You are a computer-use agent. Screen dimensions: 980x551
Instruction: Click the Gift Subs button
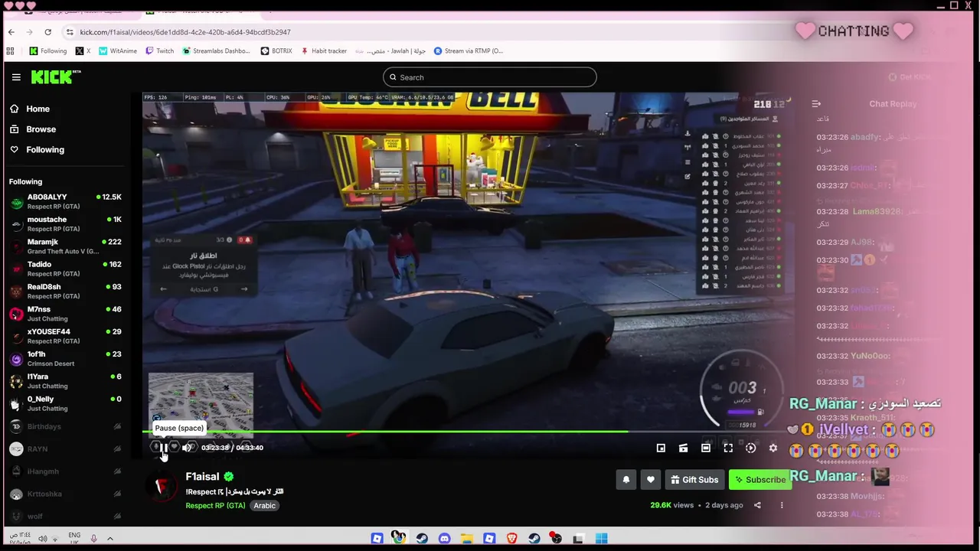click(x=694, y=480)
